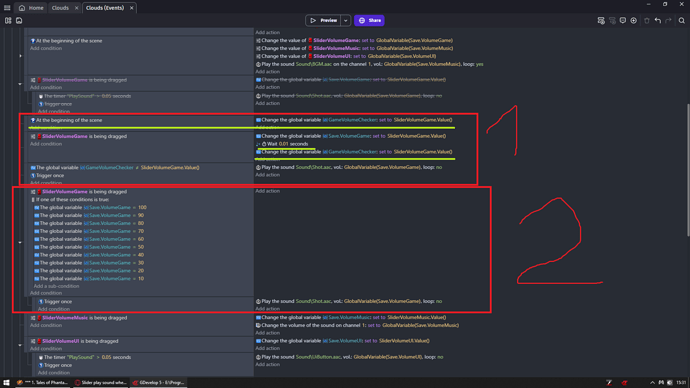Click the delete selected event trash icon
Screen dimensions: 690x388
(x=646, y=21)
